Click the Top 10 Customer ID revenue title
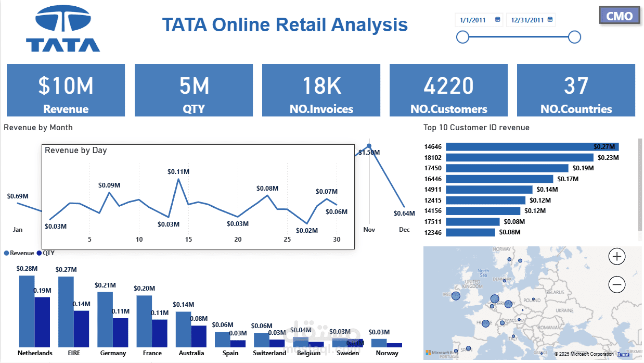Image resolution: width=644 pixels, height=363 pixels. pyautogui.click(x=476, y=128)
